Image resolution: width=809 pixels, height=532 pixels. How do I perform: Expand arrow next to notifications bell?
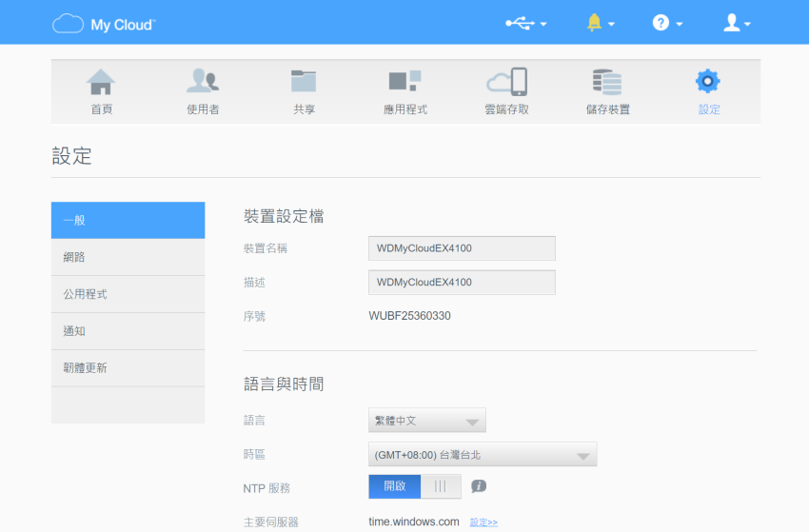click(611, 24)
